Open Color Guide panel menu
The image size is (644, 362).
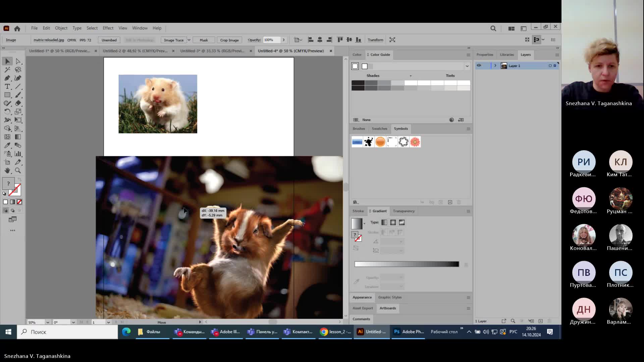pos(468,55)
